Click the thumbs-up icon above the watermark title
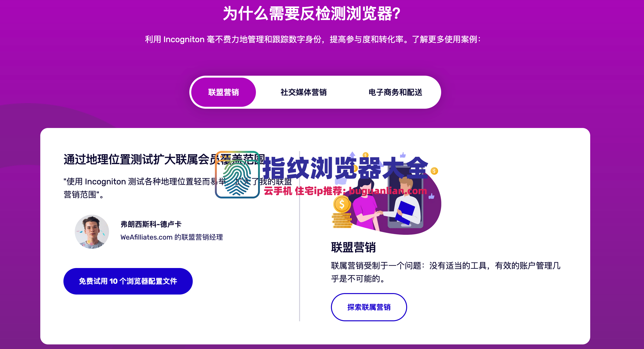The image size is (644, 349). coord(403,155)
